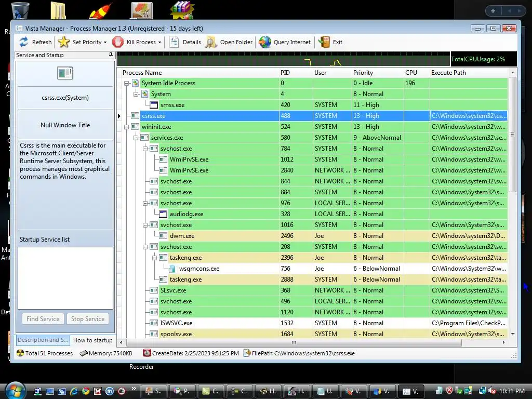The height and width of the screenshot is (399, 532).
Task: Open the Recycle Bin desktop icon
Action: 20,10
